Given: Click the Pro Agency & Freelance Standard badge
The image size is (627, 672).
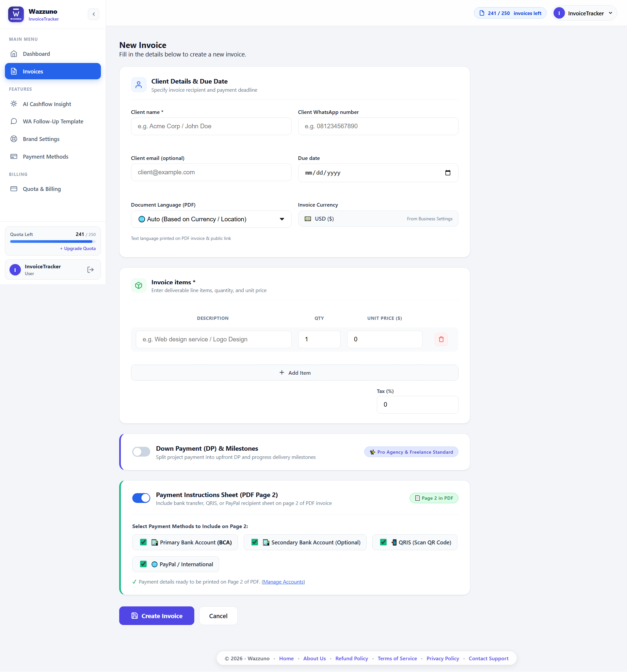Looking at the screenshot, I should click(411, 452).
